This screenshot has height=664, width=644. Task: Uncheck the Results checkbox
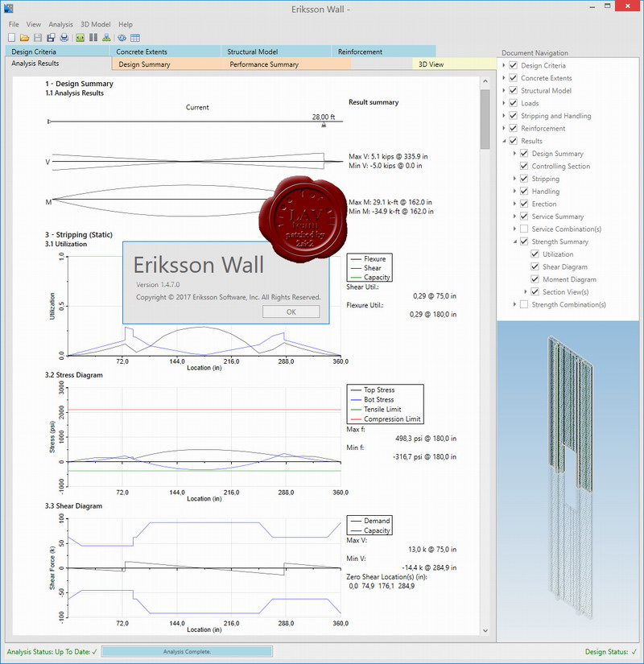[513, 141]
